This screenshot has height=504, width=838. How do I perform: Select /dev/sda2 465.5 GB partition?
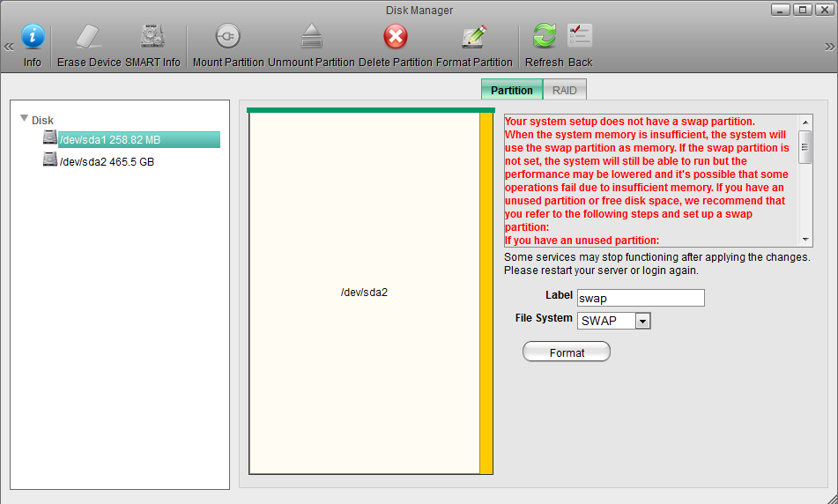[106, 162]
